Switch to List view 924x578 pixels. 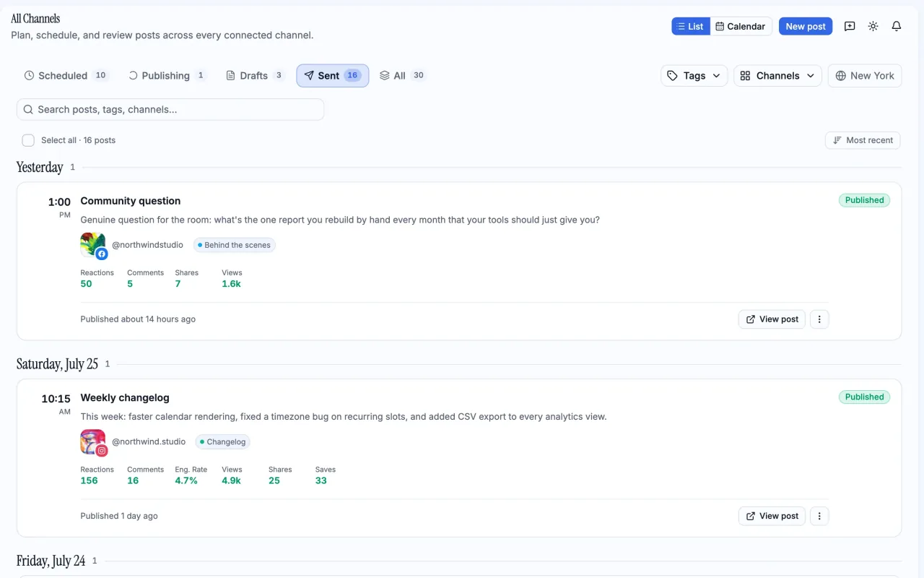(x=691, y=26)
